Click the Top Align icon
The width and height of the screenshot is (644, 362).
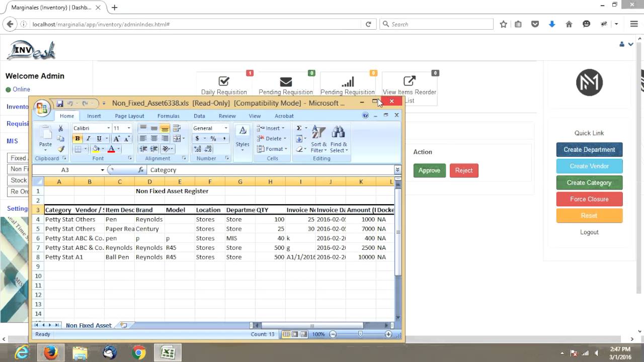coord(143,128)
